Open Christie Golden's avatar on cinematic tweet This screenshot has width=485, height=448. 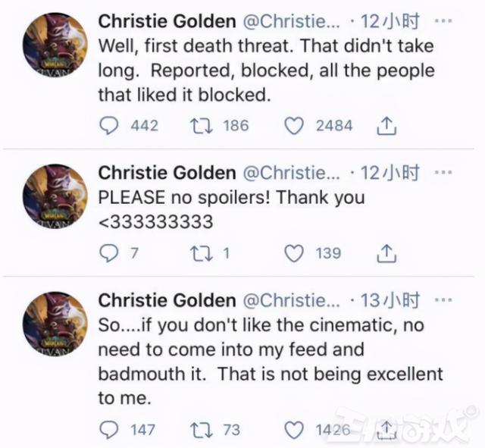pyautogui.click(x=55, y=324)
